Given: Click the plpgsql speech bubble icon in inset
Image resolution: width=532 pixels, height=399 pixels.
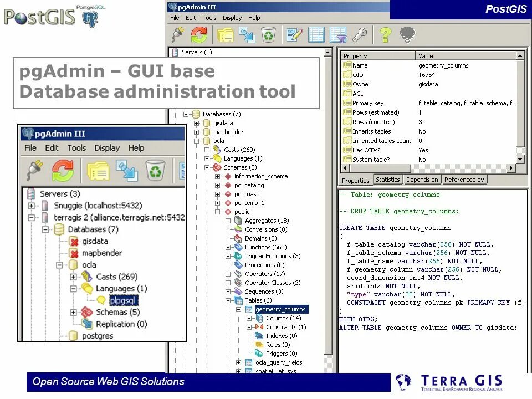Looking at the screenshot, I should pyautogui.click(x=101, y=300).
